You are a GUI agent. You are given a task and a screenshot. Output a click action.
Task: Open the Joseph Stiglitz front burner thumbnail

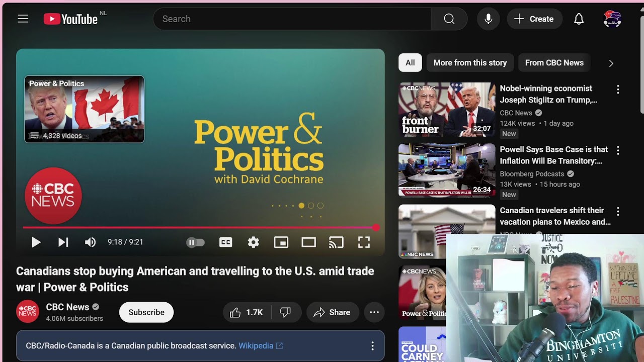pos(447,110)
